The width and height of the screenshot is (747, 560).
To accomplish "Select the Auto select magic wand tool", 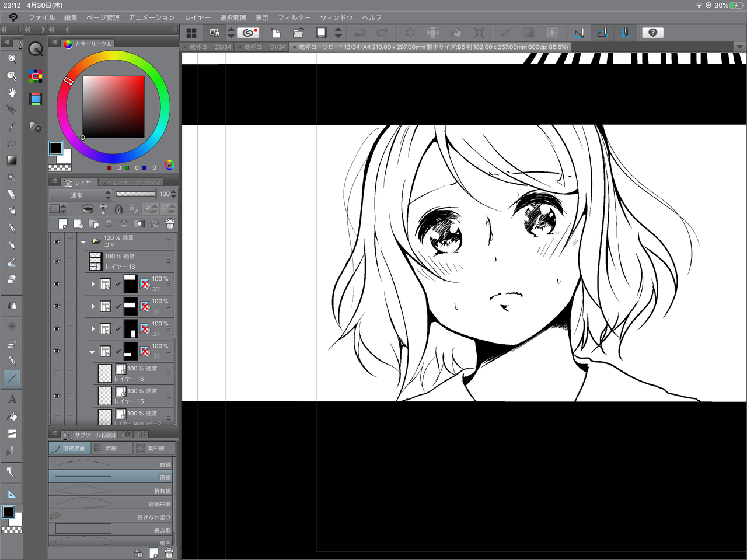I will tap(12, 177).
